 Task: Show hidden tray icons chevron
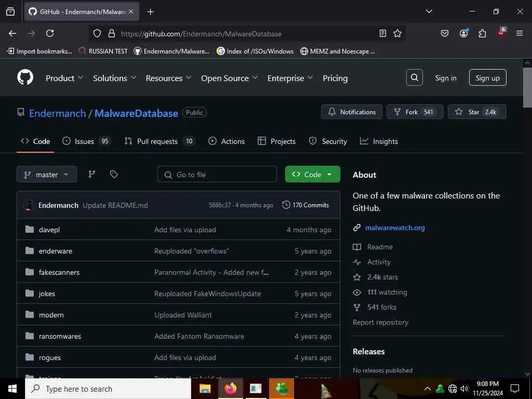click(428, 389)
